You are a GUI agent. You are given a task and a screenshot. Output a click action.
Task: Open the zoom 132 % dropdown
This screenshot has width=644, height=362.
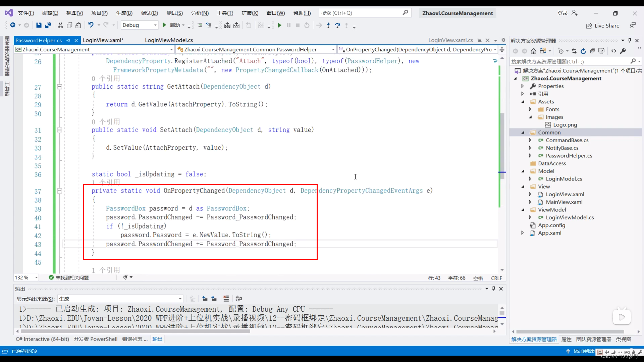(36, 277)
